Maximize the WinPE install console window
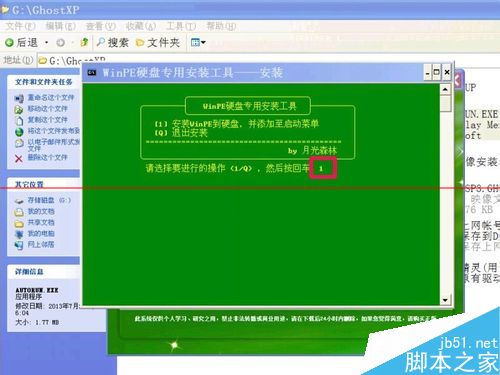The image size is (500, 375). click(436, 73)
